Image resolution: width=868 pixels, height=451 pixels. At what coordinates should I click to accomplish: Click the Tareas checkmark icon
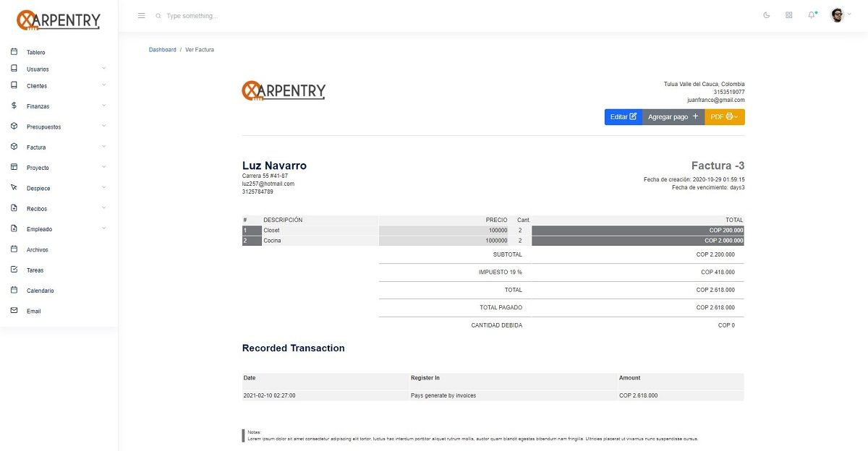14,270
